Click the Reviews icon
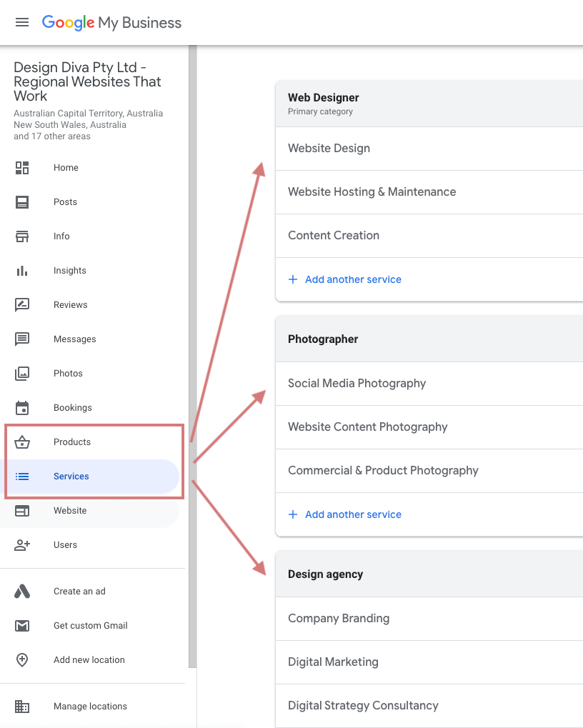Viewport: 583px width, 728px height. coord(22,305)
